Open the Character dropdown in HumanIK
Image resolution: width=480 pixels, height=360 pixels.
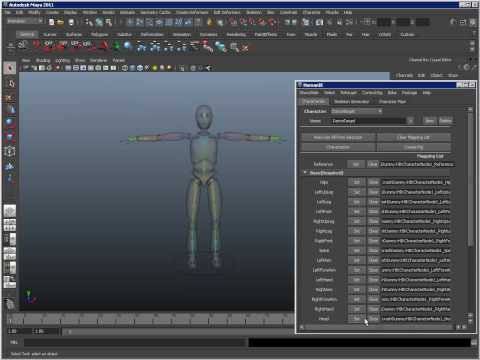pyautogui.click(x=356, y=111)
